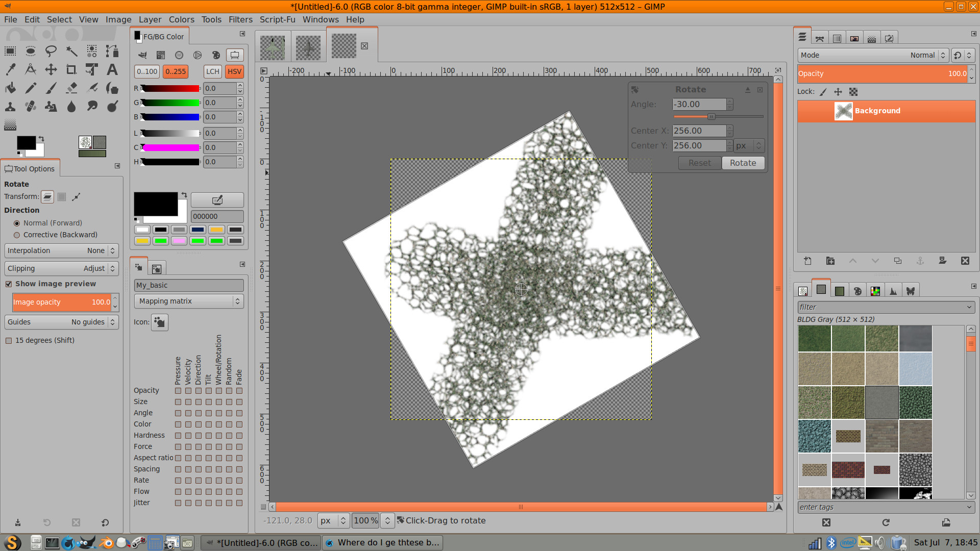The height and width of the screenshot is (551, 980).
Task: Enable Corrective (Backward) direction
Action: (x=17, y=235)
